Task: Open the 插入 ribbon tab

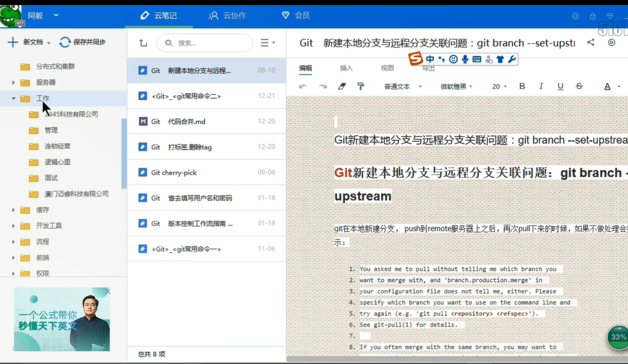Action: pyautogui.click(x=346, y=68)
